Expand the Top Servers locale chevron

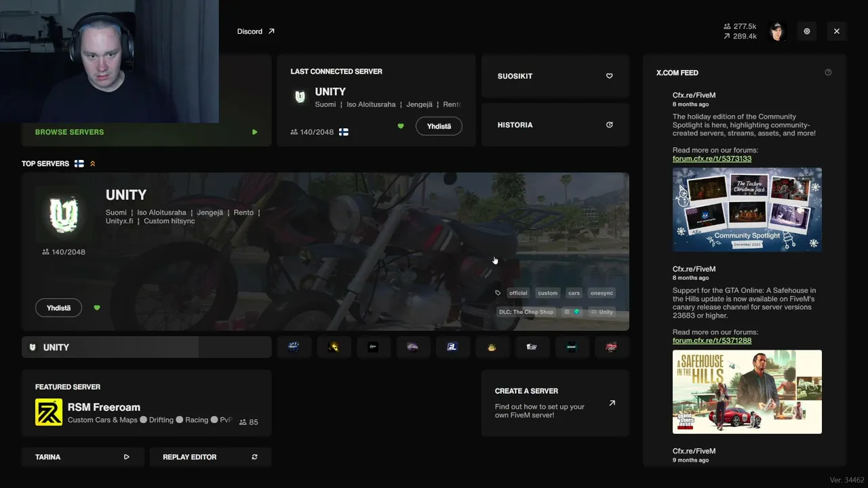[x=93, y=163]
